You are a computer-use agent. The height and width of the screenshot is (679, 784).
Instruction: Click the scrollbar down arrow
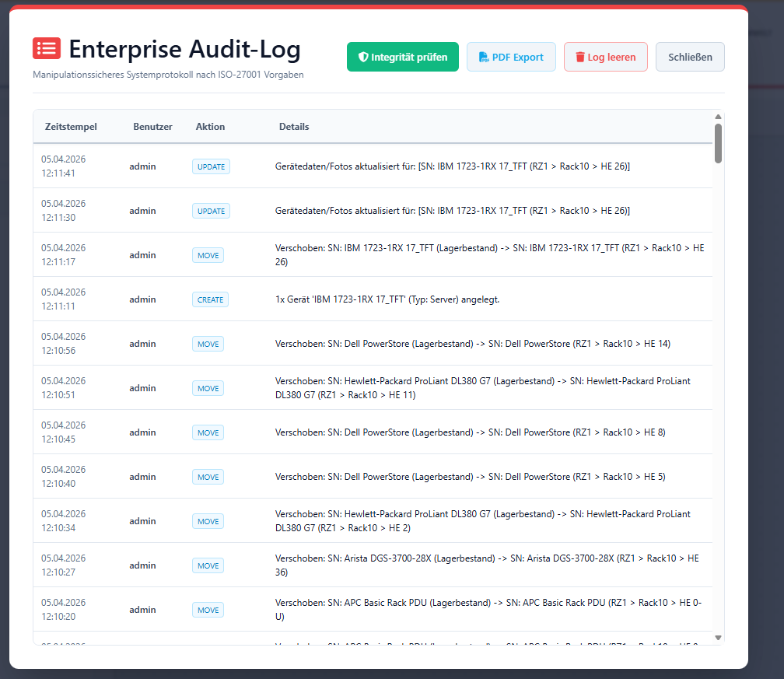click(718, 638)
